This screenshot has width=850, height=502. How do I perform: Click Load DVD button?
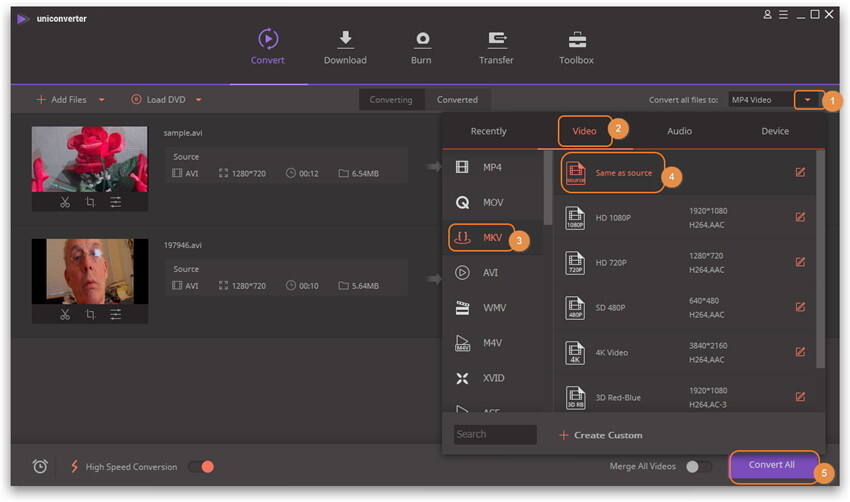158,100
